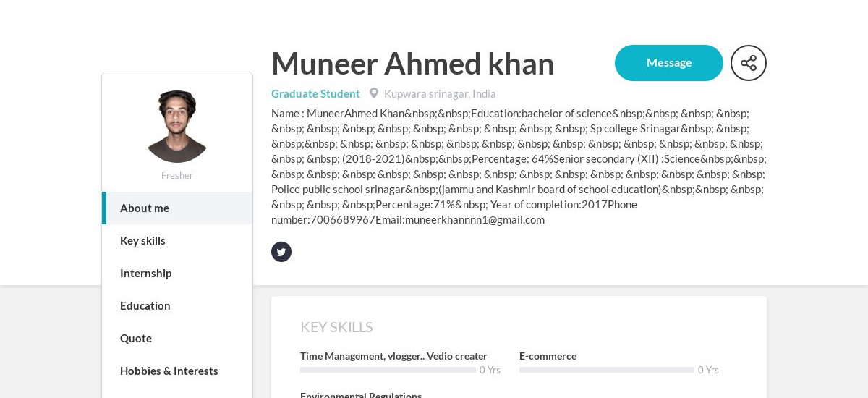Click Kupwara srinagar, India location text
Image resolution: width=868 pixels, height=398 pixels.
click(x=440, y=93)
